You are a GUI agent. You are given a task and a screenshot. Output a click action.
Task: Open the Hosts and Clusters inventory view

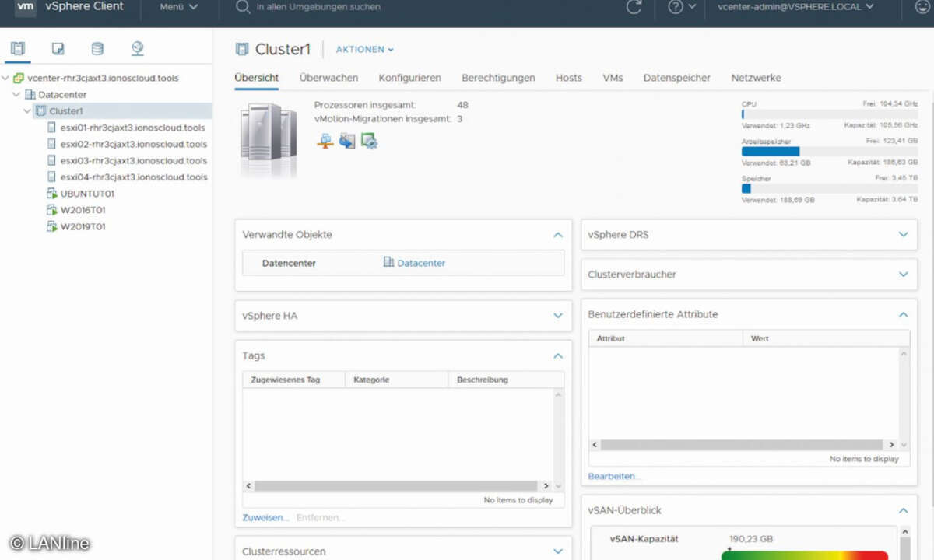17,49
